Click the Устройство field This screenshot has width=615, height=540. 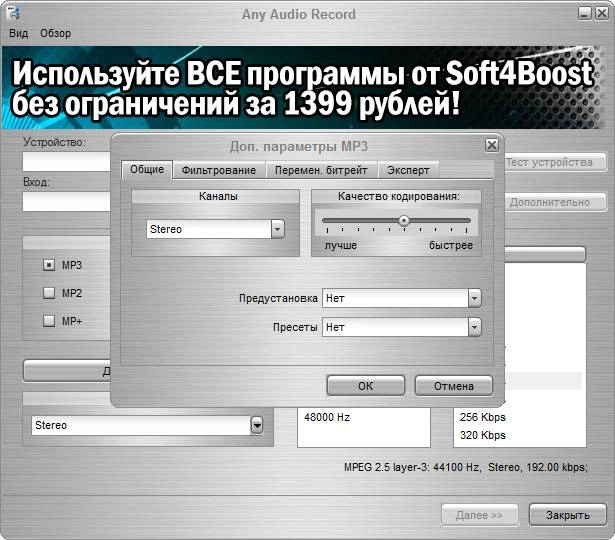(67, 162)
